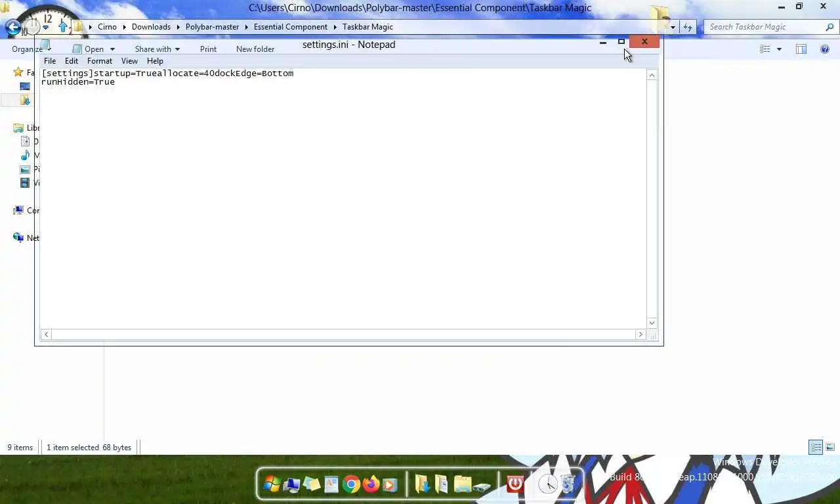Open the Windows Start icon in dock

(271, 484)
